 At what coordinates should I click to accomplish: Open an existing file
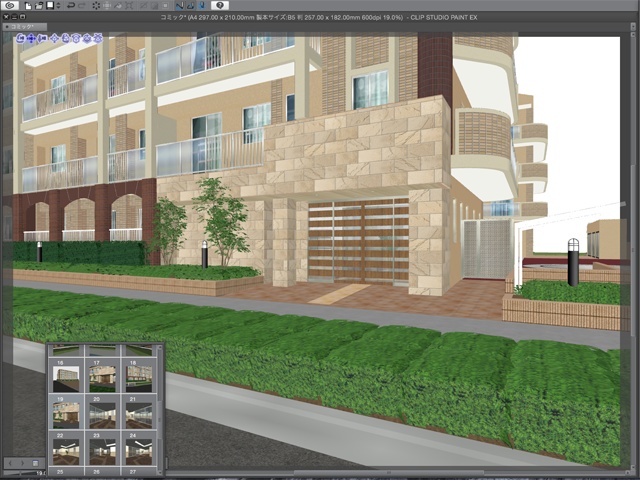39,5
